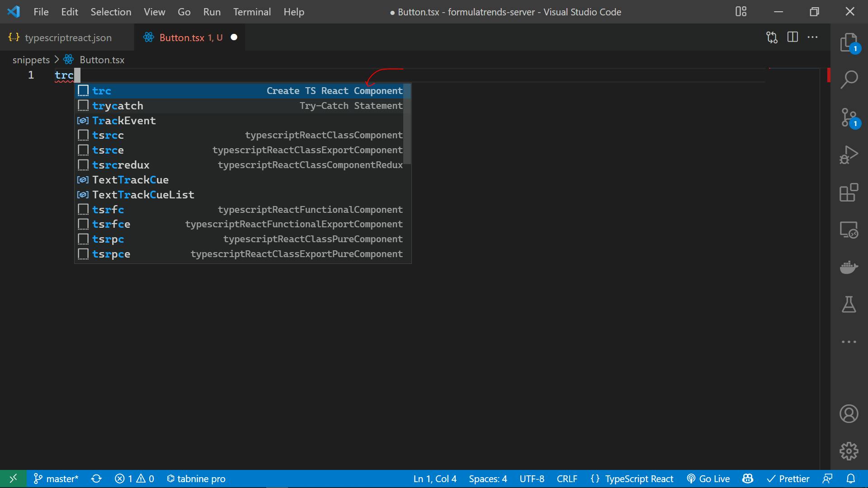
Task: Click Button.tsx breadcrumb item
Action: (x=102, y=60)
